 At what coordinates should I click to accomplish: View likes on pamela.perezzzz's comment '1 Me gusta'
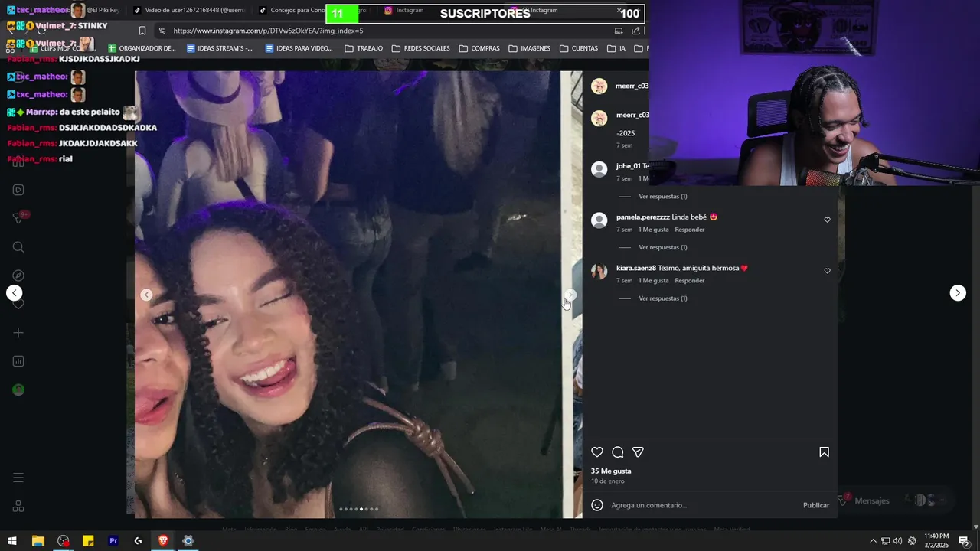point(654,230)
